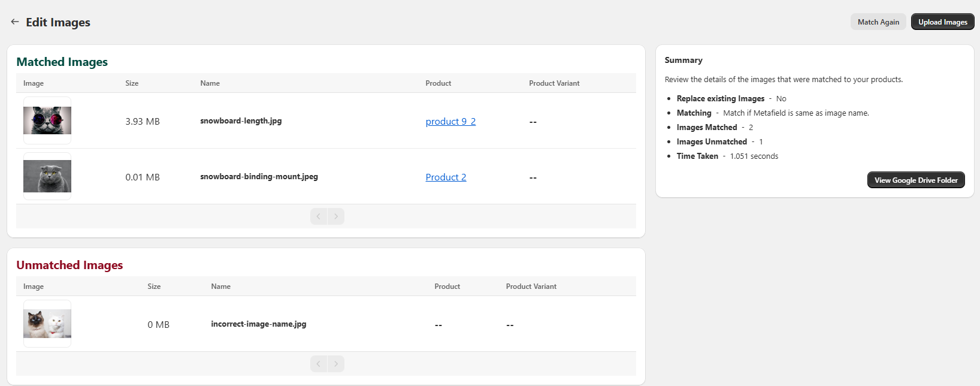
Task: Go to next page of Matched Images
Action: (x=336, y=216)
